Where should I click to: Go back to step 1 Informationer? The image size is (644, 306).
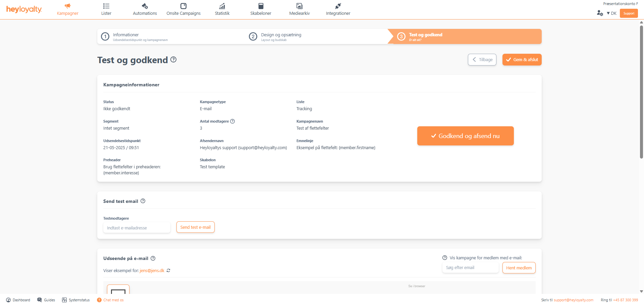point(126,36)
